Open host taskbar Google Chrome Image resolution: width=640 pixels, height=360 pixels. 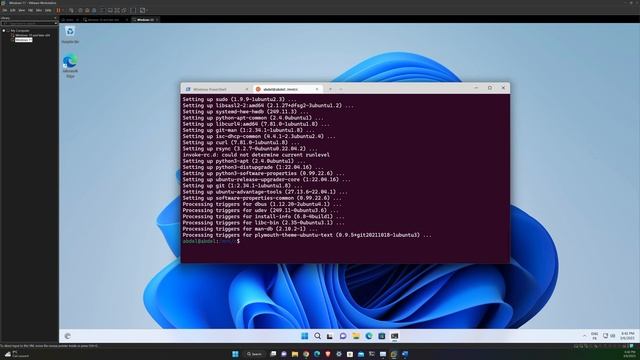coord(306,354)
